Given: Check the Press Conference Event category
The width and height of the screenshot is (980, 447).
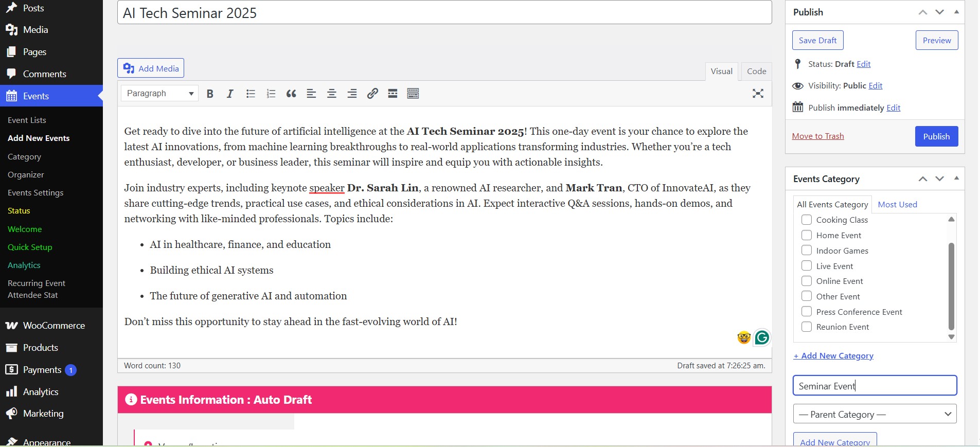Looking at the screenshot, I should 807,312.
